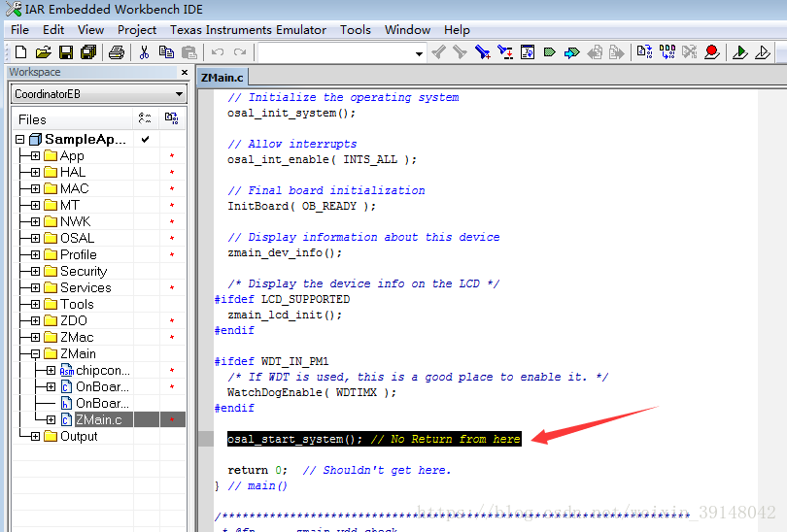Click the Find icon with the red plus

[482, 52]
